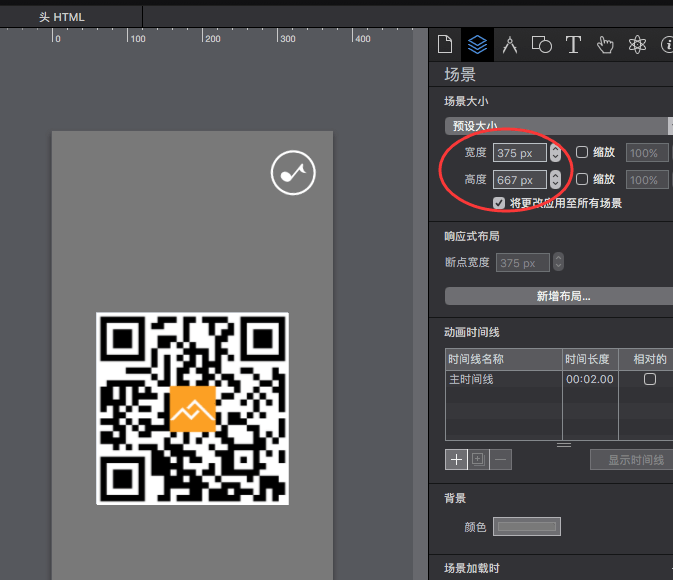Click the 00:02.00 duration cell

pyautogui.click(x=590, y=379)
